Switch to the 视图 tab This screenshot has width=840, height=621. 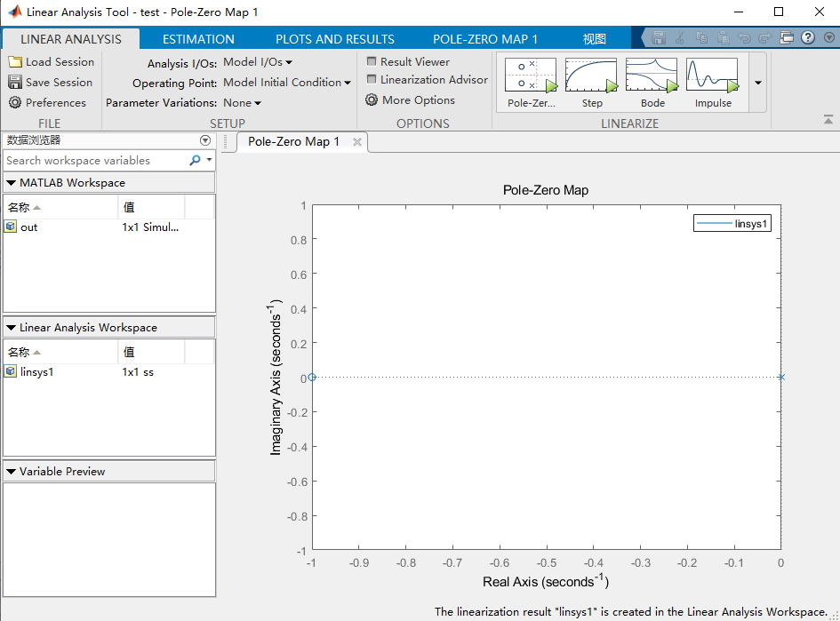tap(594, 39)
